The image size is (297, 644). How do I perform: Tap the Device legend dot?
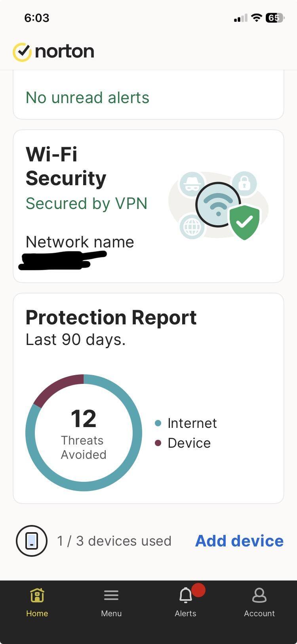[x=158, y=443]
